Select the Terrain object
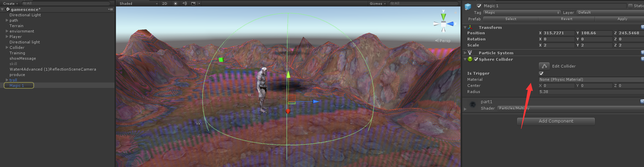644x167 pixels. (16, 26)
